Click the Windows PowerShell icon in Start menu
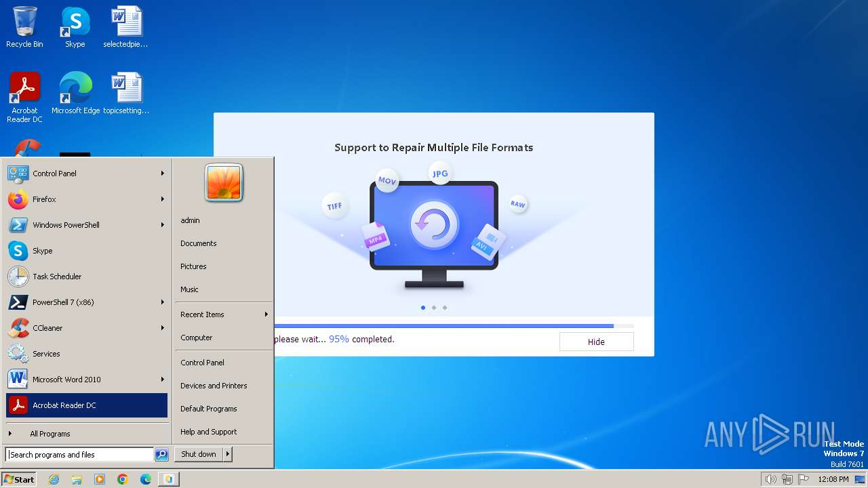The width and height of the screenshot is (868, 488). pyautogui.click(x=18, y=225)
